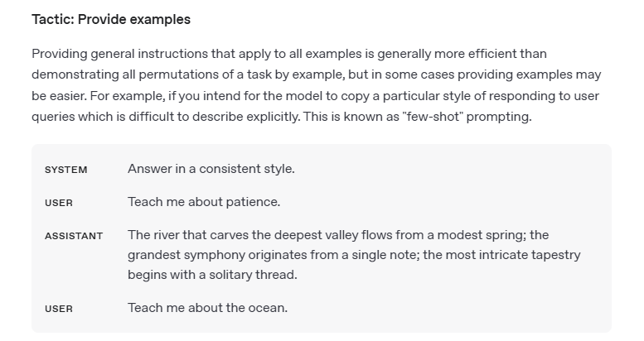Click the ASSISTANT role label
This screenshot has width=644, height=341.
74,236
